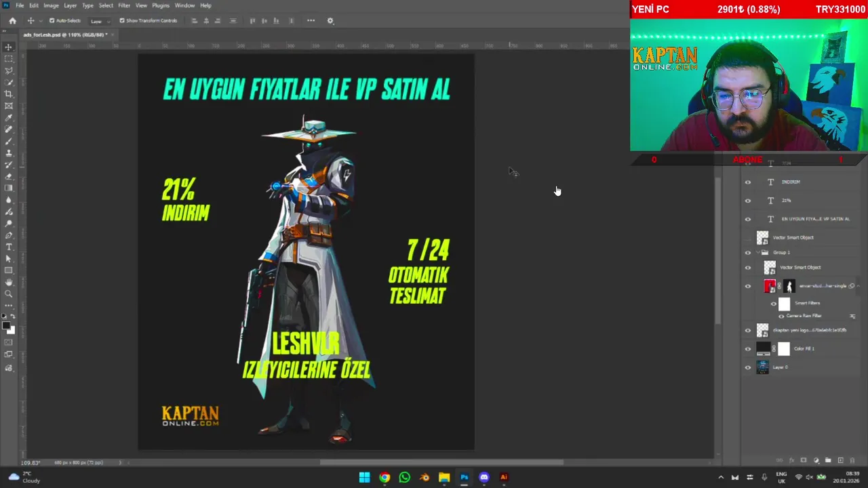The image size is (868, 488).
Task: Hide the EN UYGUN FIYA... text layer
Action: [748, 219]
